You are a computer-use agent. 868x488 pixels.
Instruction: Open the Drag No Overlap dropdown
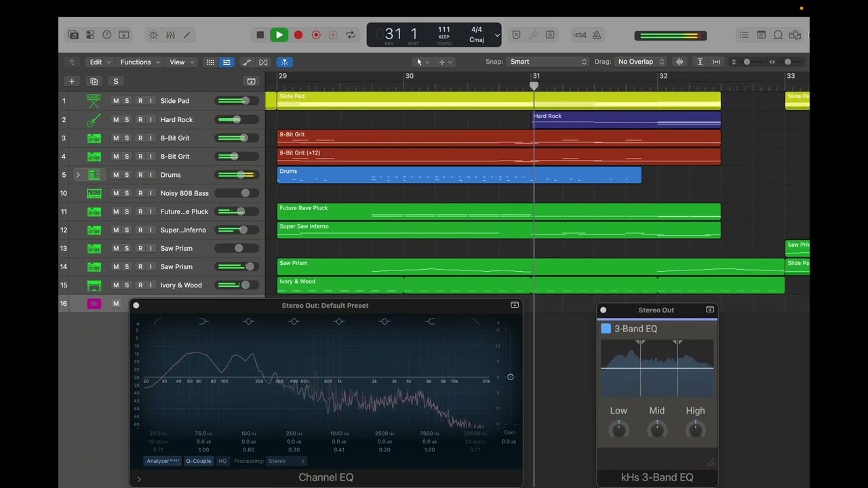point(640,62)
